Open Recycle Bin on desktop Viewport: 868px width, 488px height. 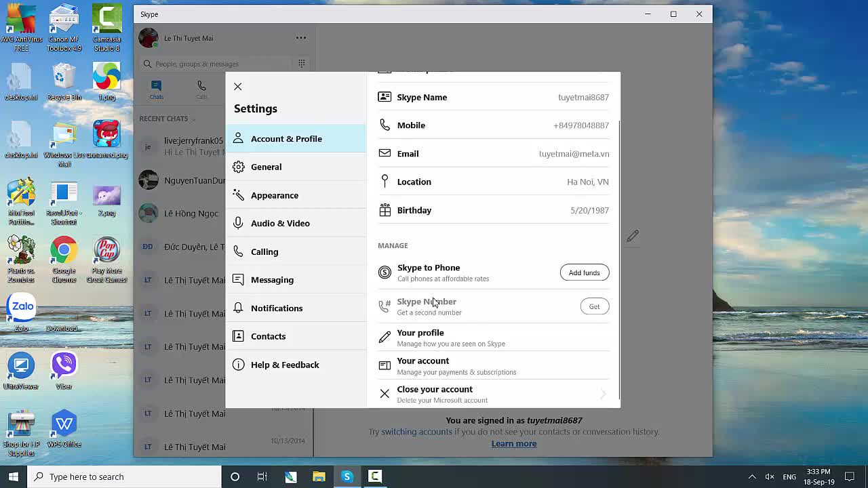[64, 81]
